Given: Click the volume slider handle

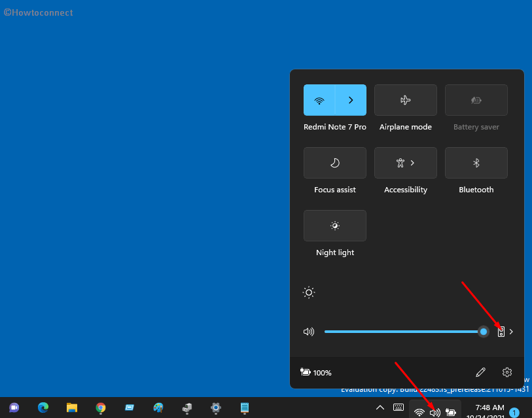Looking at the screenshot, I should (484, 332).
